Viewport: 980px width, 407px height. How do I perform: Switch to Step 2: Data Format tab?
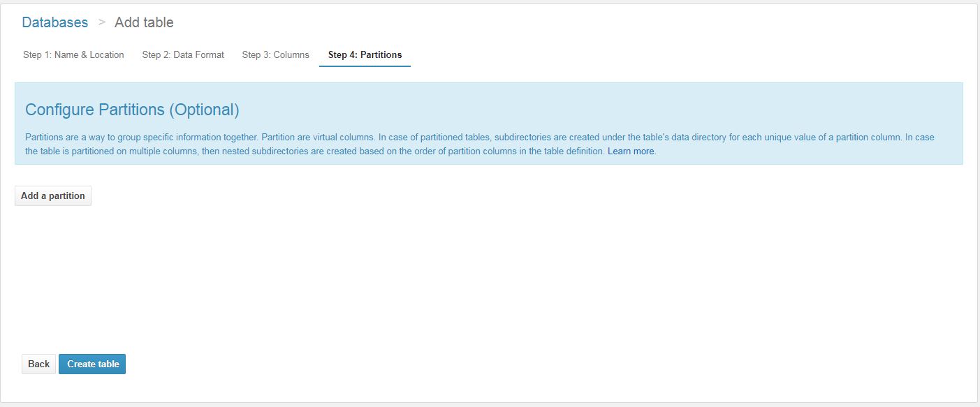pyautogui.click(x=183, y=54)
